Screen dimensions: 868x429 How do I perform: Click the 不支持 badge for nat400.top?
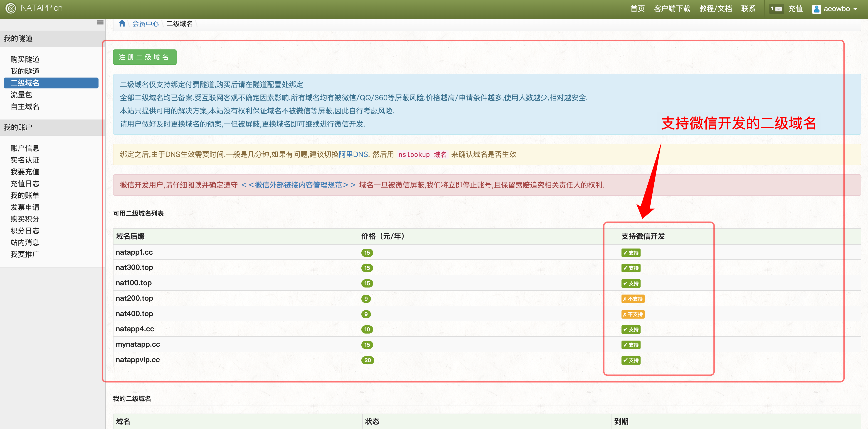(633, 314)
